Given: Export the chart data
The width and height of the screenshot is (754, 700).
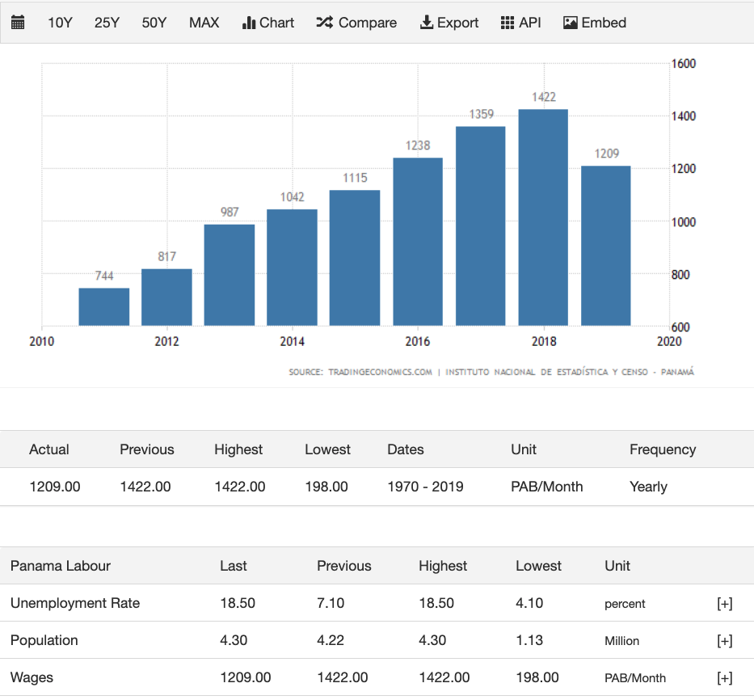Looking at the screenshot, I should (x=449, y=23).
